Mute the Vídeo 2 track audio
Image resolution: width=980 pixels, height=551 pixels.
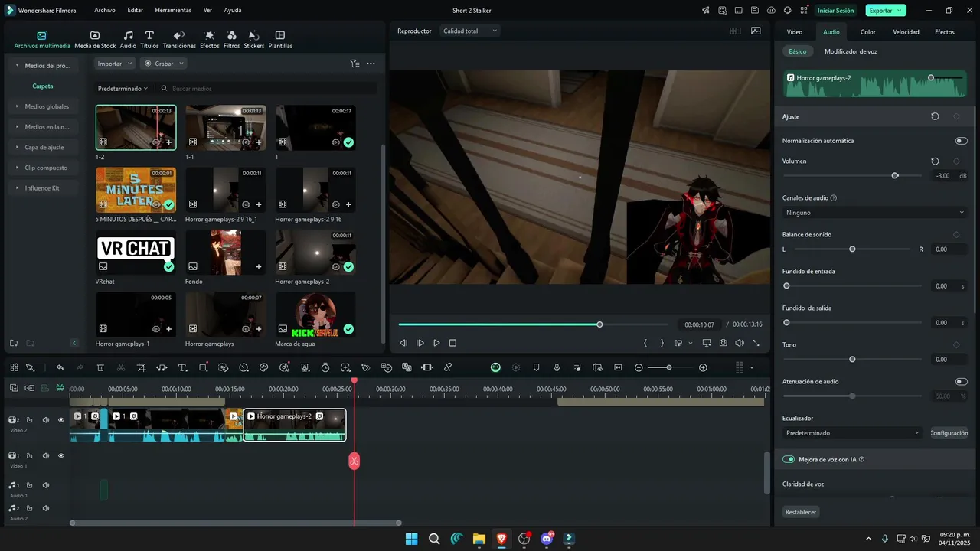46,419
